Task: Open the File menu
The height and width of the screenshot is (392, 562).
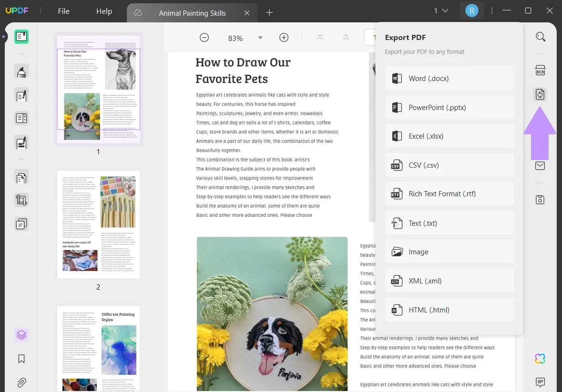Action: [63, 11]
